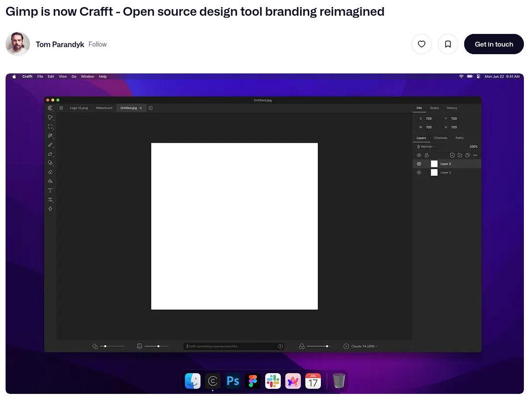The image size is (532, 402).
Task: Open the View menu in menu bar
Action: pyautogui.click(x=63, y=76)
